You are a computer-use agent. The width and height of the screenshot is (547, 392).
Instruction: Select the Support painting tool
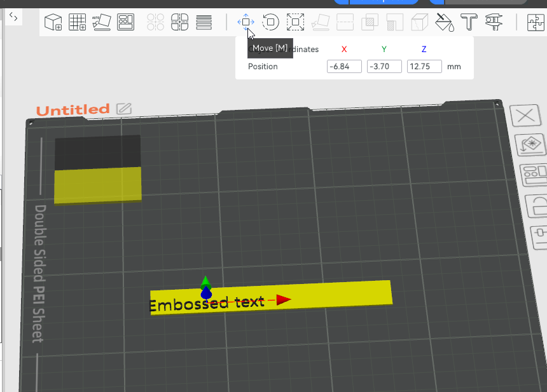pos(395,22)
